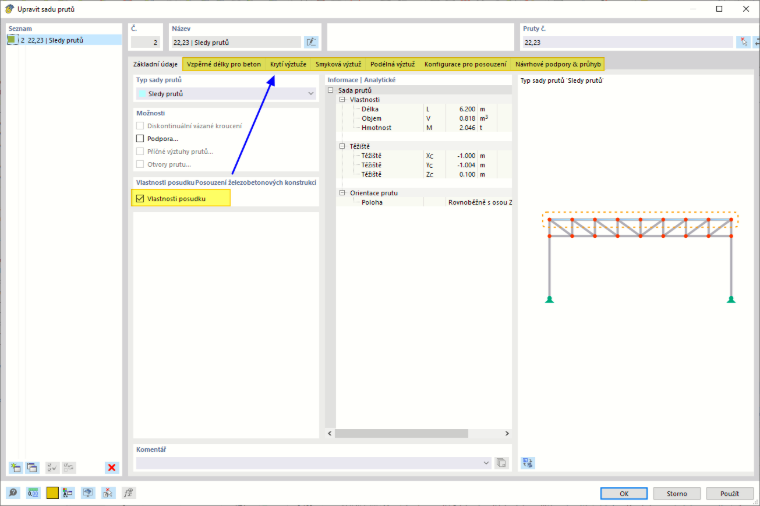760x506 pixels.
Task: Click the pointer with red X icon
Action: 108,493
